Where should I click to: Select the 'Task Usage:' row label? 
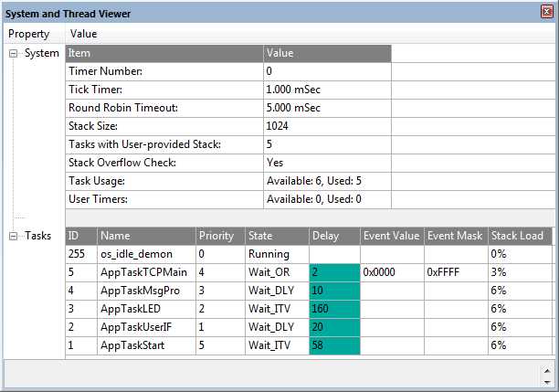click(x=97, y=181)
